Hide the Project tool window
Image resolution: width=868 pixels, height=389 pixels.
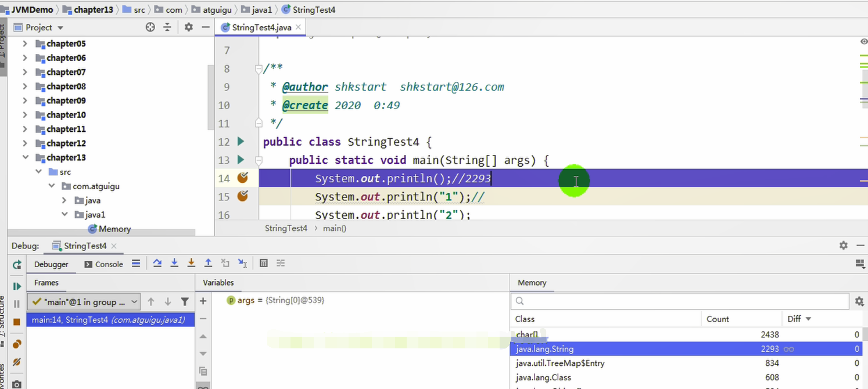[x=205, y=27]
